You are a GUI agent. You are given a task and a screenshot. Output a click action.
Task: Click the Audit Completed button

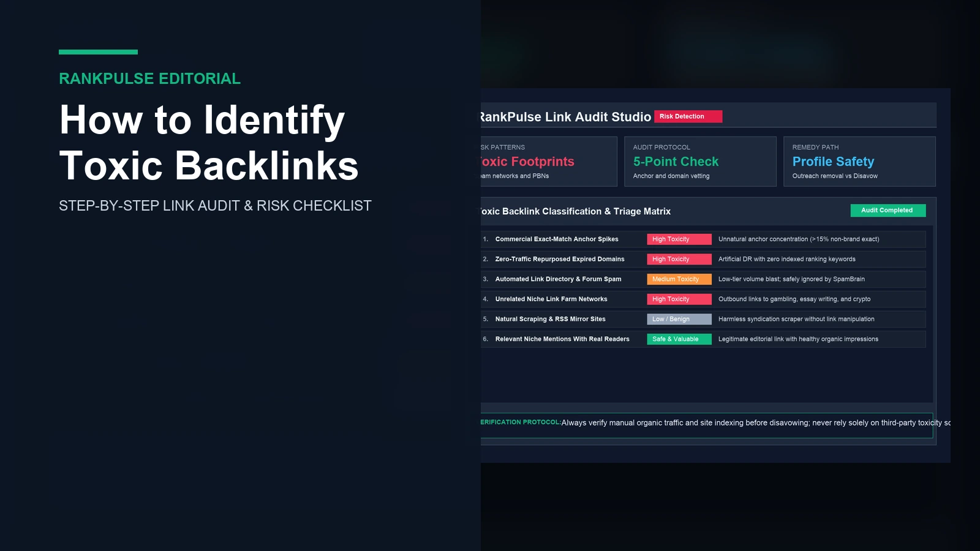tap(888, 211)
